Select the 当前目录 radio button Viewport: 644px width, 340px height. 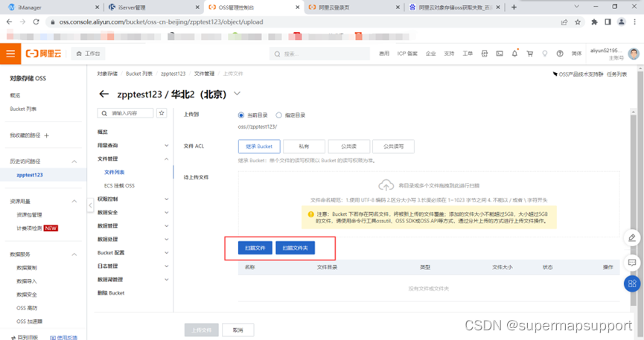[241, 115]
